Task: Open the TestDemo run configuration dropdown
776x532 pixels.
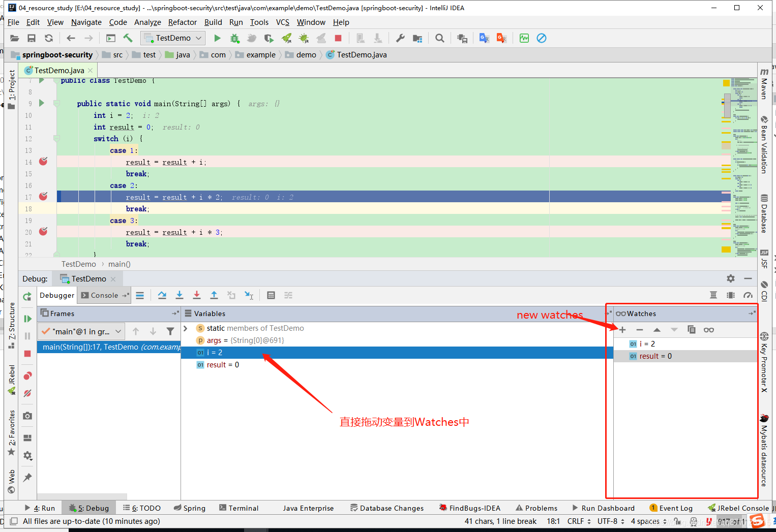Action: tap(173, 38)
